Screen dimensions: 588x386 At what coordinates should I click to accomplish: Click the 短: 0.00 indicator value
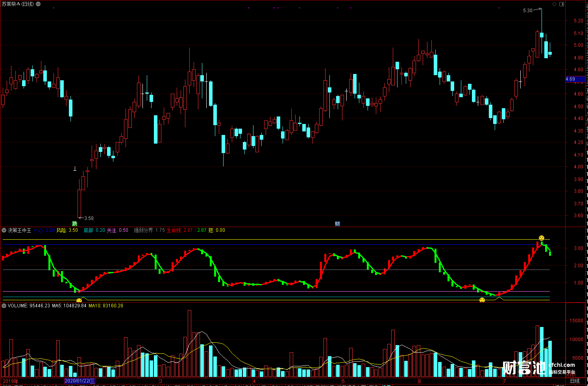tap(217, 230)
